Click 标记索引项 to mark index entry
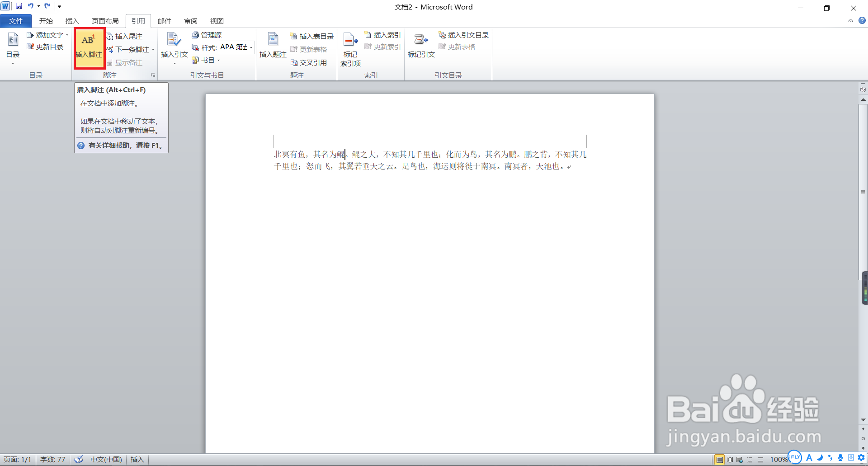 351,49
